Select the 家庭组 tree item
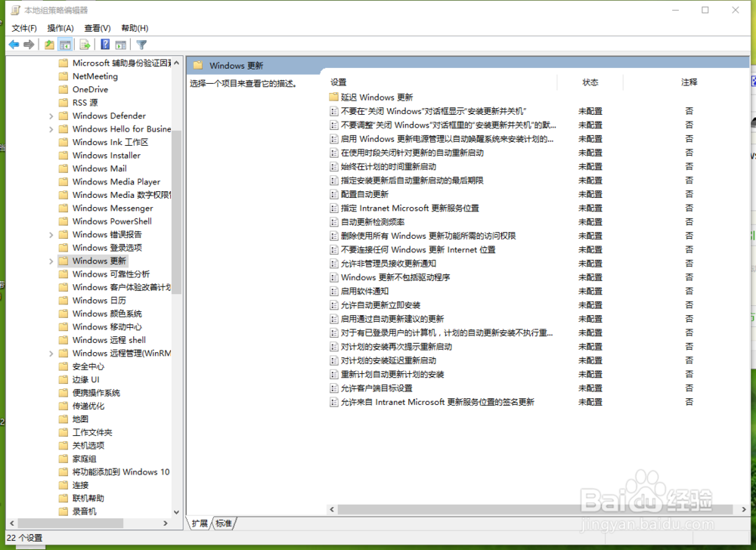This screenshot has width=756, height=550. click(85, 459)
